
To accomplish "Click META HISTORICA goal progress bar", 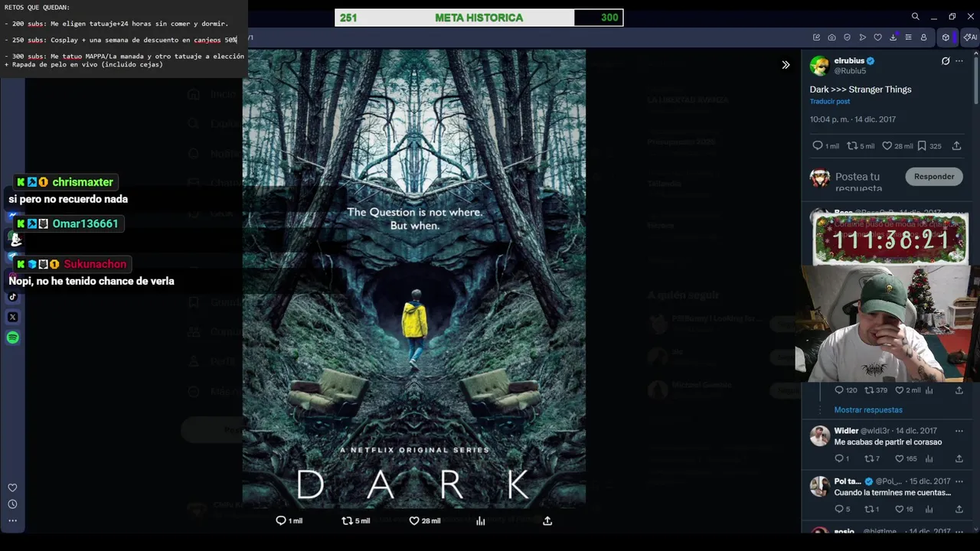I will 479,18.
